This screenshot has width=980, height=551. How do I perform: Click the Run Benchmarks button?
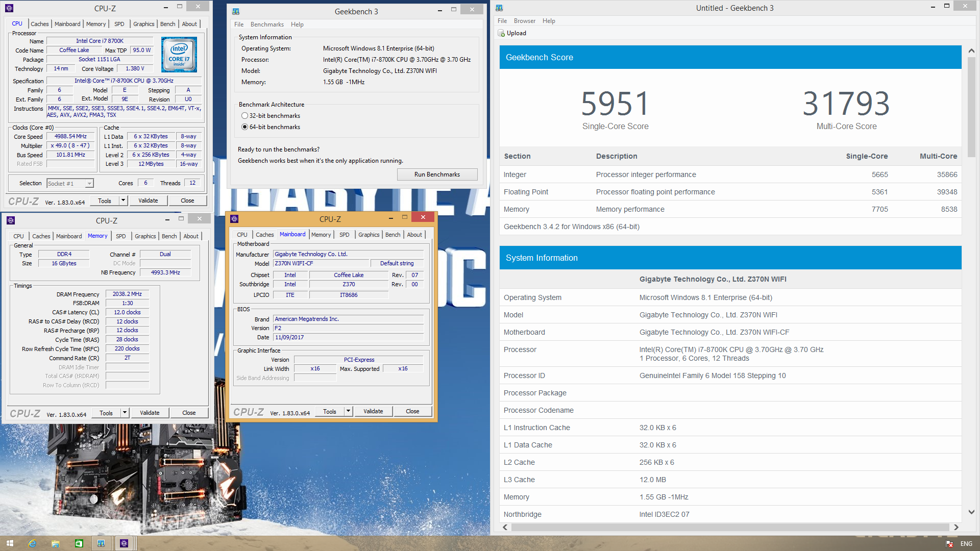(437, 174)
